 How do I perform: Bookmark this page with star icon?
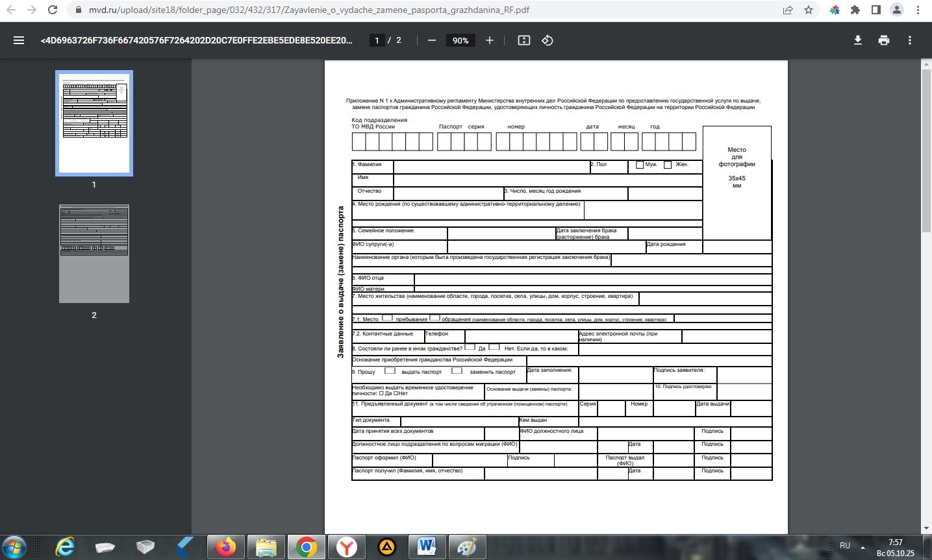809,10
